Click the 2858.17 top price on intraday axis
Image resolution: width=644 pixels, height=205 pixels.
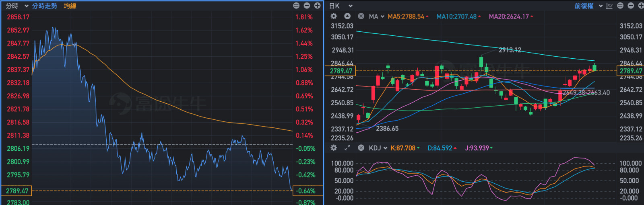[x=18, y=17]
